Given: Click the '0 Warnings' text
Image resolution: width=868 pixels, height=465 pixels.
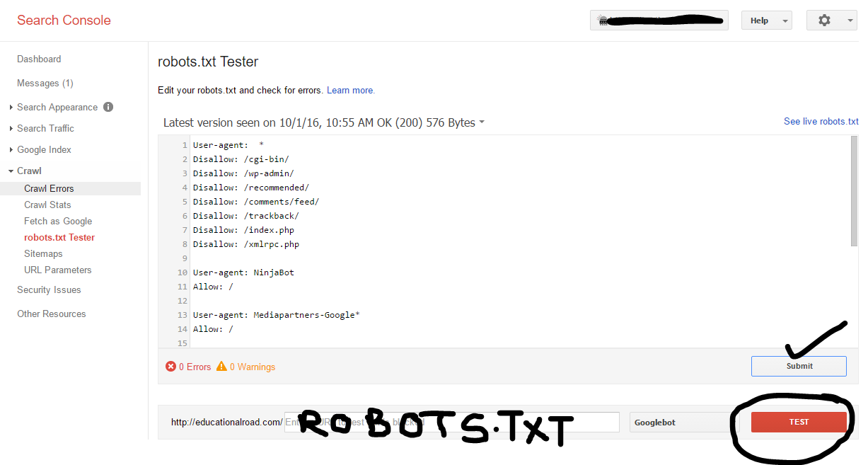Looking at the screenshot, I should 253,367.
